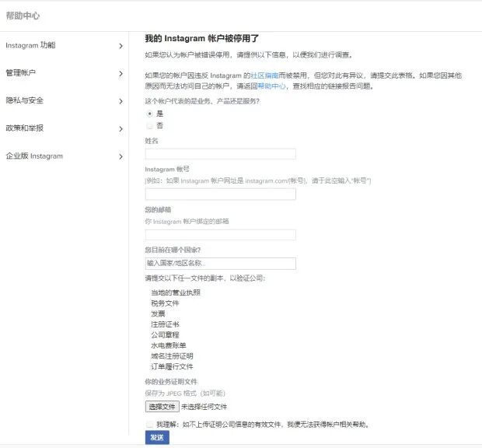Click the 帮助中心 header title

coord(23,16)
